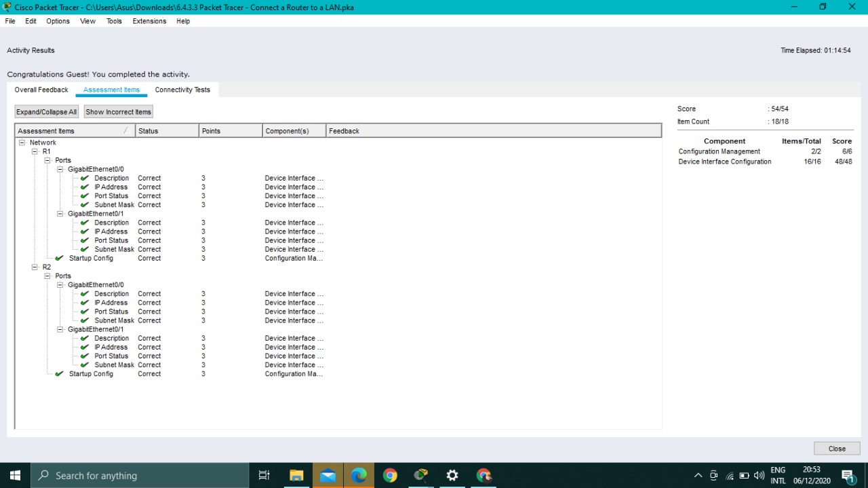868x488 pixels.
Task: Collapse the R1 Ports node
Action: click(x=47, y=160)
